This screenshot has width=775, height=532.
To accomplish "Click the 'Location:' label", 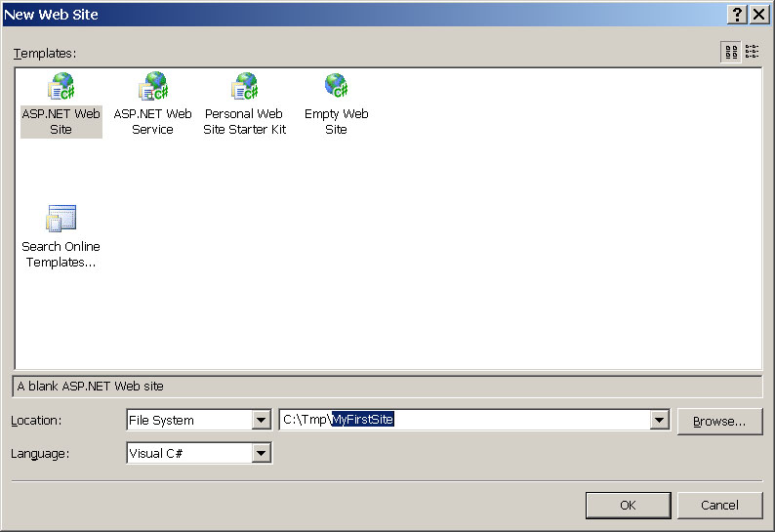I will pyautogui.click(x=36, y=421).
